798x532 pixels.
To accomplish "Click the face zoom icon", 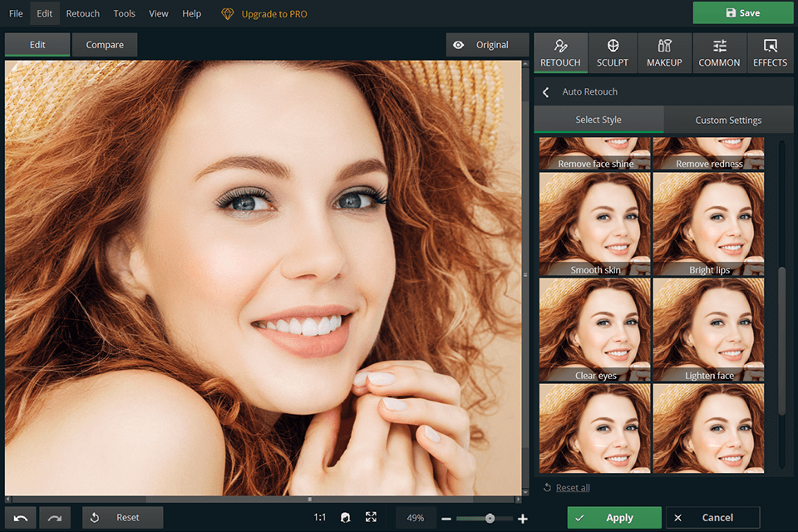I will coord(346,518).
